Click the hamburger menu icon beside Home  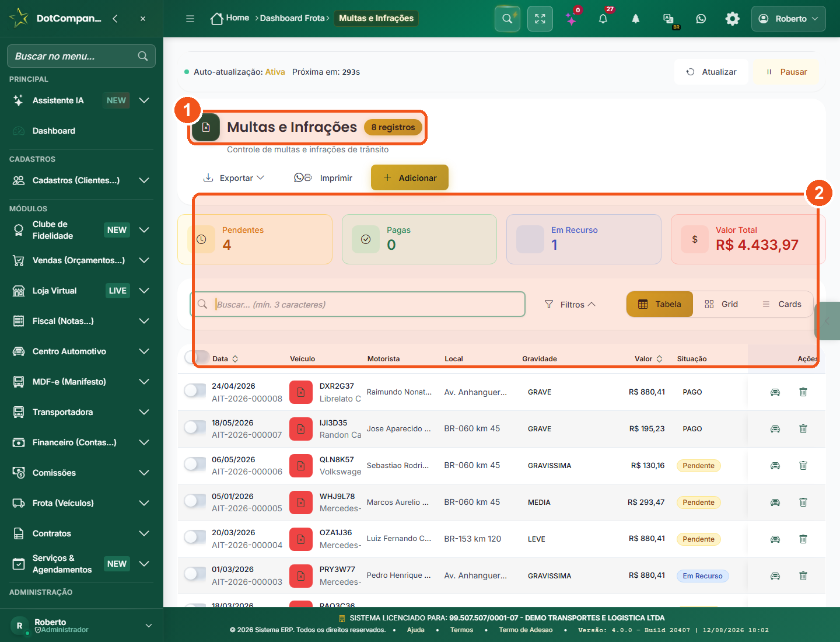tap(190, 19)
